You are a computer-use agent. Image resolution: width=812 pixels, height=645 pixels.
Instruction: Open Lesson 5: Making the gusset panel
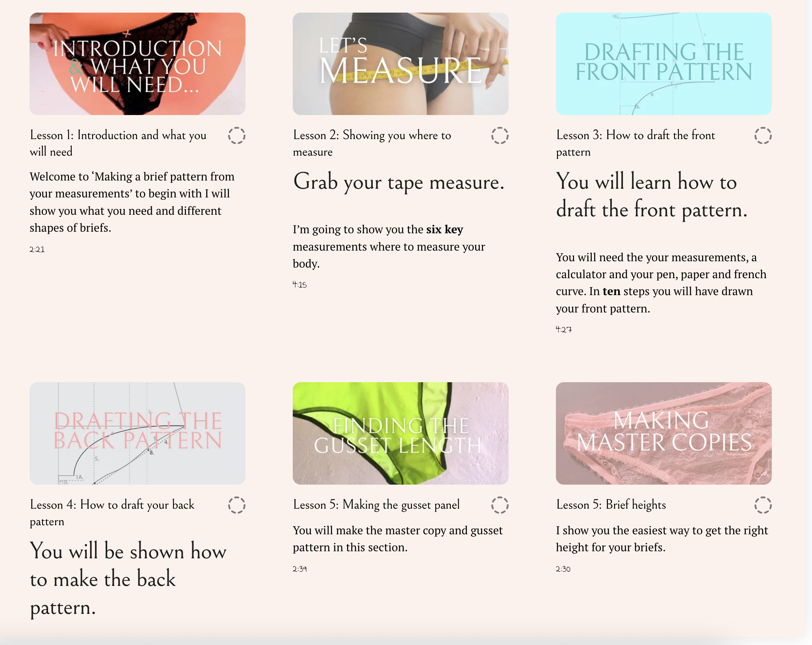(377, 505)
